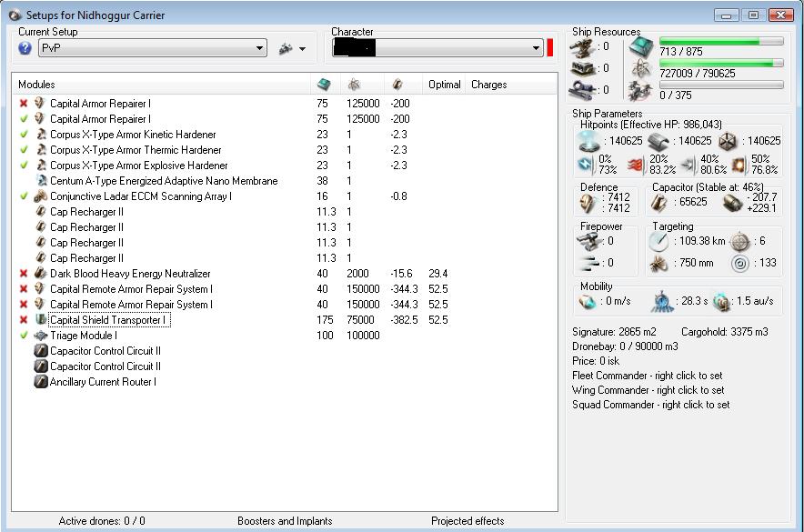
Task: Click the Defence armor repair icon
Action: click(588, 203)
